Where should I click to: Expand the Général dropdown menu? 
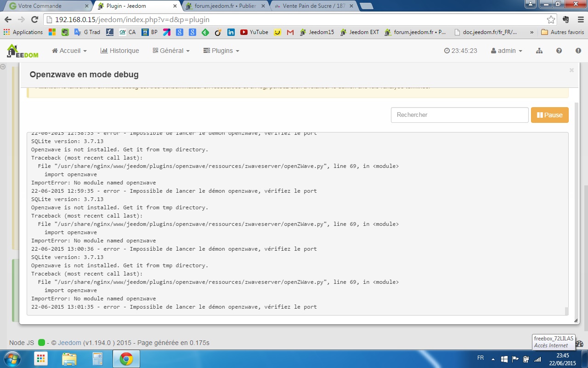coord(171,51)
